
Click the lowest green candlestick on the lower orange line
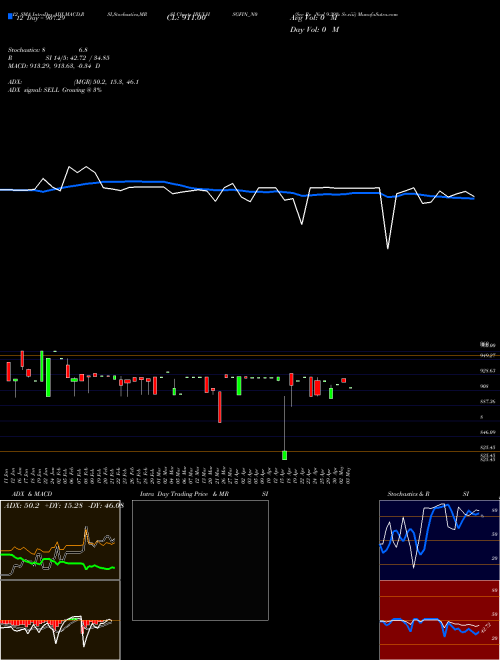(x=285, y=455)
